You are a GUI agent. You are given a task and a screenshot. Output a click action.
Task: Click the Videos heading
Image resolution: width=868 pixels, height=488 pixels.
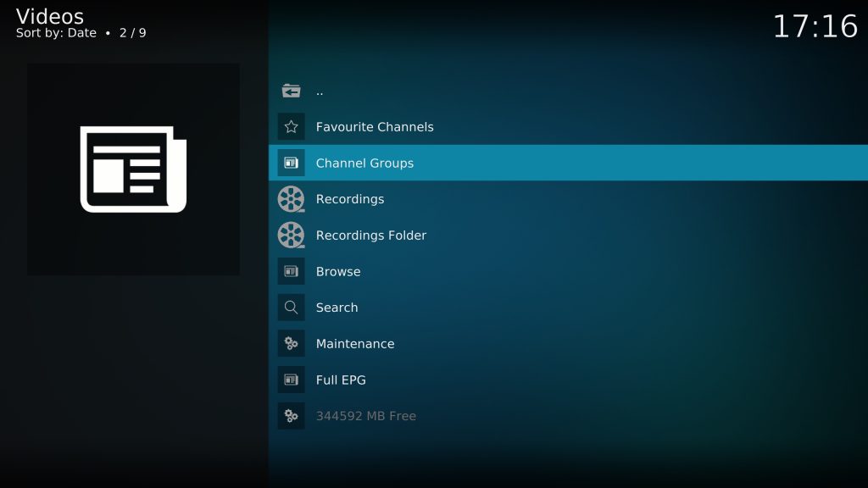pos(49,15)
